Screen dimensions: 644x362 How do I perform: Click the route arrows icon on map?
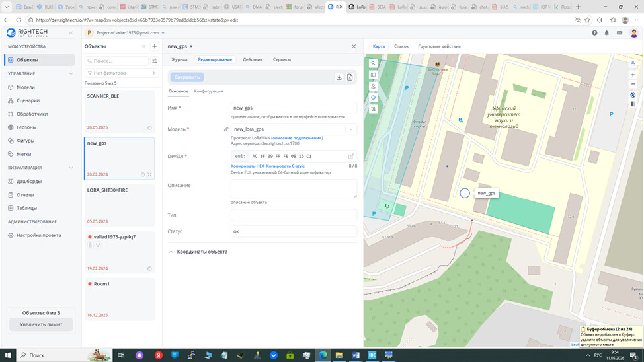373,109
